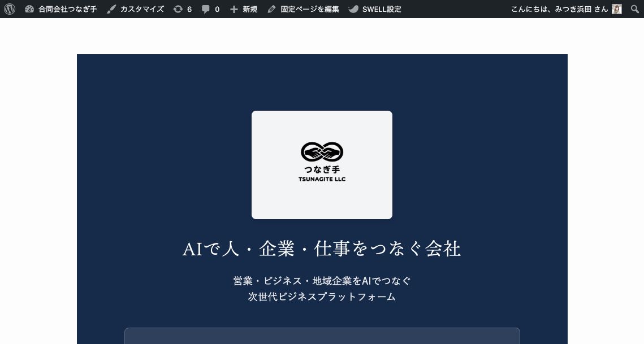
Task: Open the 新規 new content menu
Action: coord(244,9)
